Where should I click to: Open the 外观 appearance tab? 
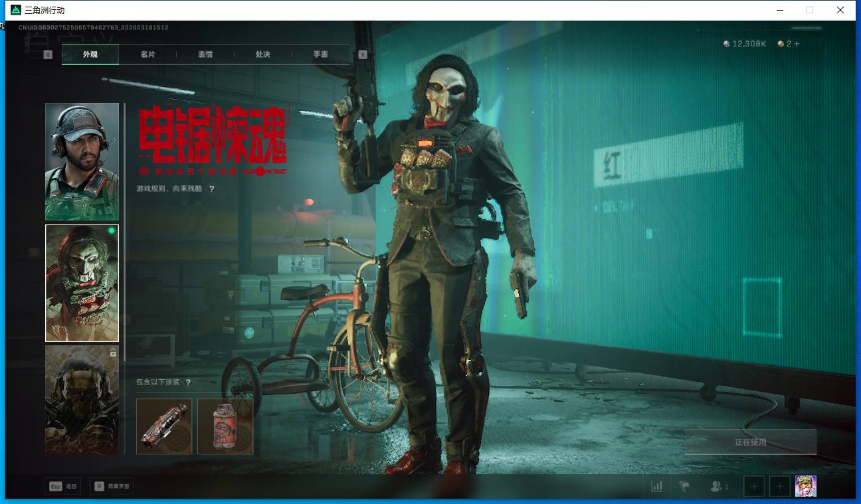(90, 54)
